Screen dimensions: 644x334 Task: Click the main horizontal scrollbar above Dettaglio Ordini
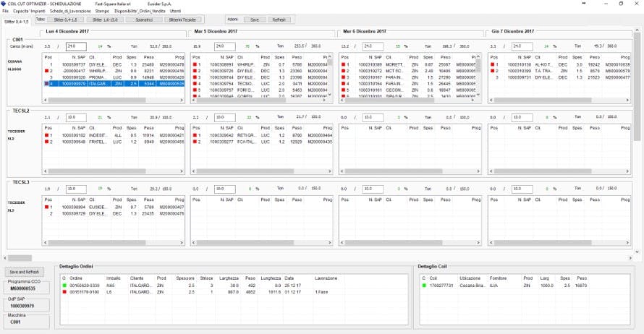tap(20, 258)
